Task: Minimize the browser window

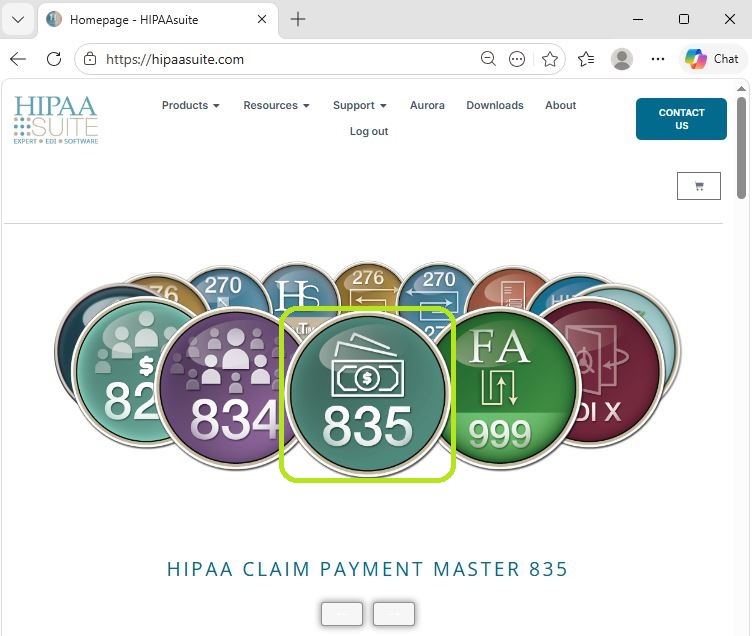Action: click(x=638, y=19)
